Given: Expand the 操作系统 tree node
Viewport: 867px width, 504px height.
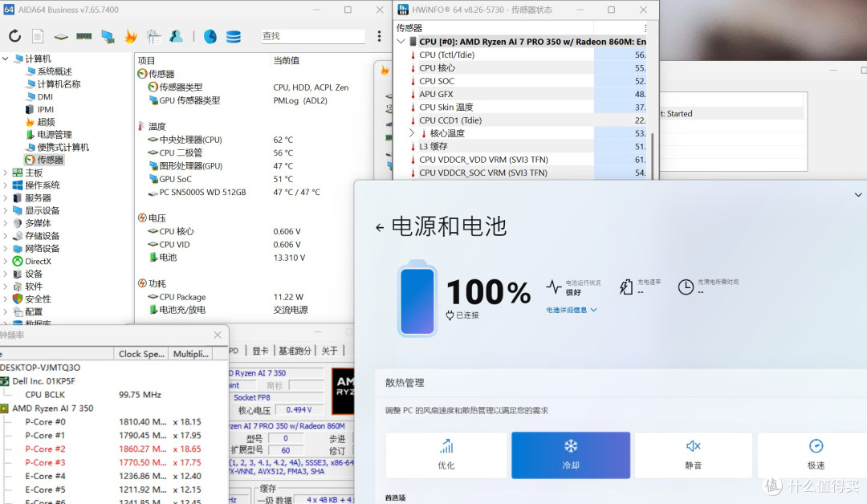Looking at the screenshot, I should (6, 185).
